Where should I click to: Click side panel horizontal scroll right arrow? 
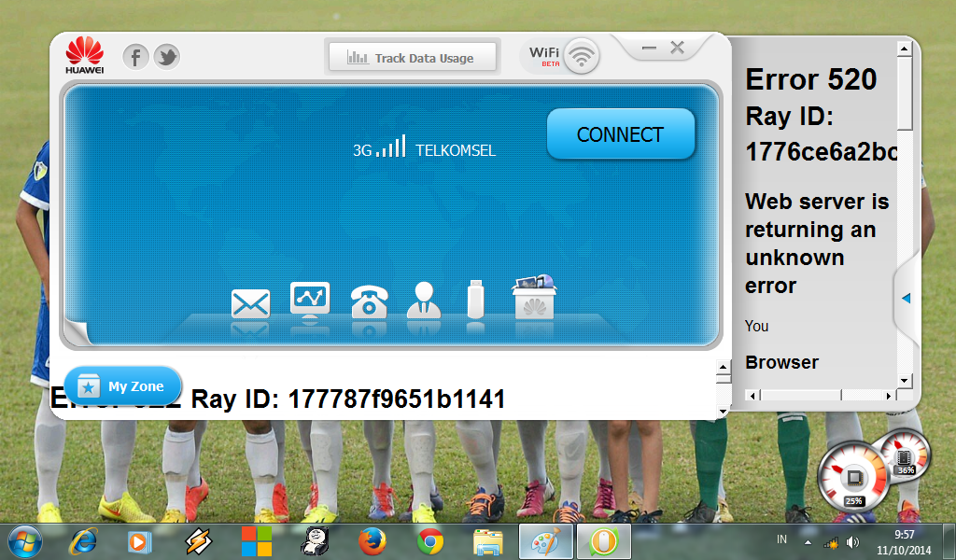point(889,396)
